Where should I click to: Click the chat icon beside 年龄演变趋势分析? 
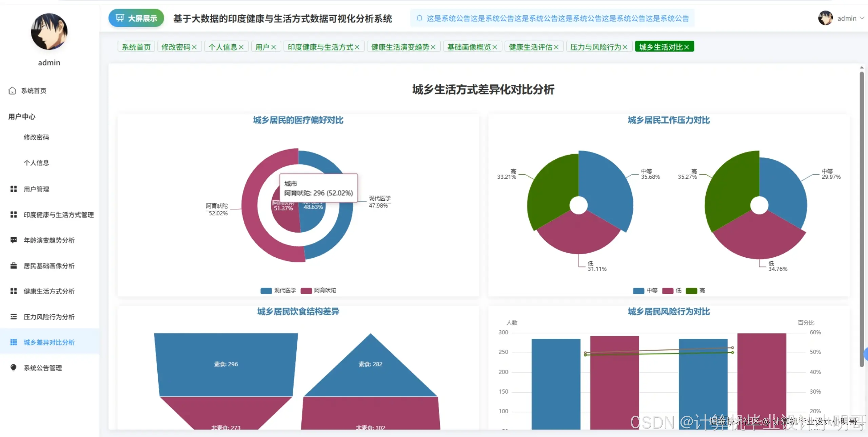[x=14, y=240]
